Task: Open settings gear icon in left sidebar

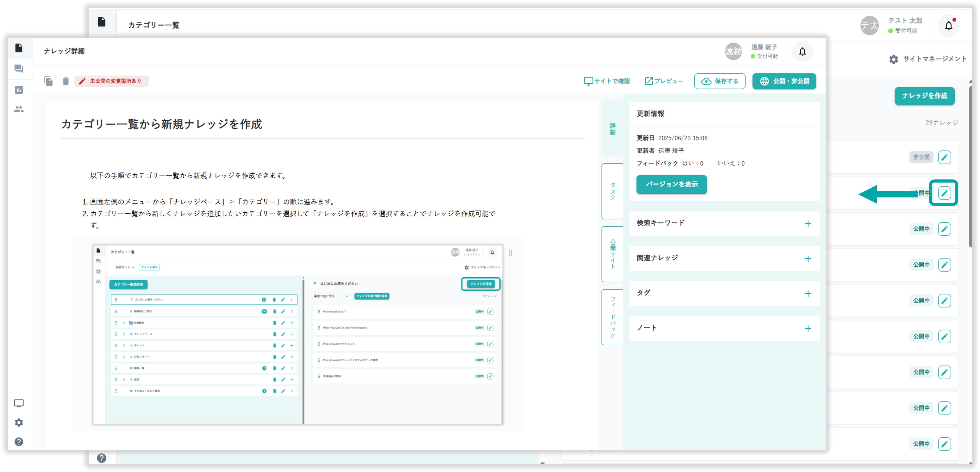Action: [19, 422]
